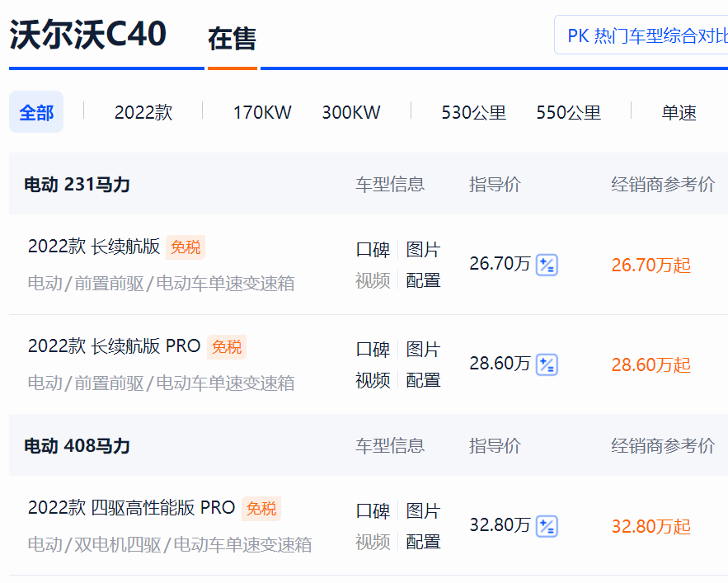The image size is (728, 583).
Task: Filter by 单速 transmission
Action: tap(679, 112)
